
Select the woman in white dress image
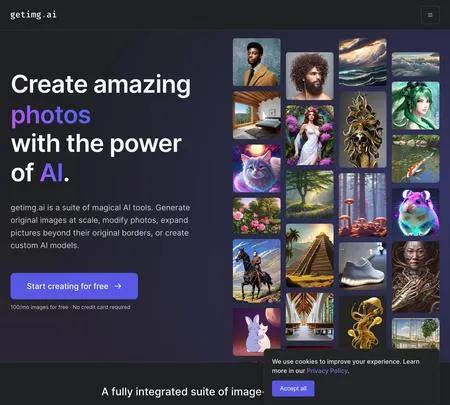click(310, 135)
